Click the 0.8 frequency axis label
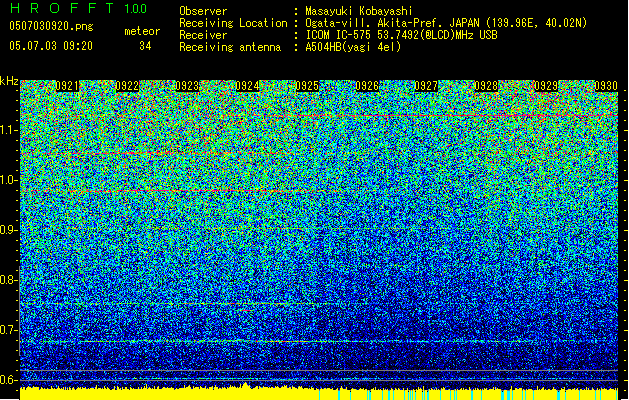Viewport: 629px width, 400px height. (x=8, y=280)
